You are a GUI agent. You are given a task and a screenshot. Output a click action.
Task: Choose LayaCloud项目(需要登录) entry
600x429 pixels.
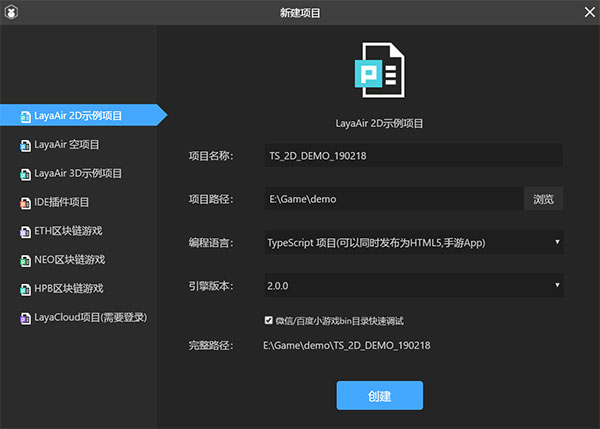[x=90, y=318]
